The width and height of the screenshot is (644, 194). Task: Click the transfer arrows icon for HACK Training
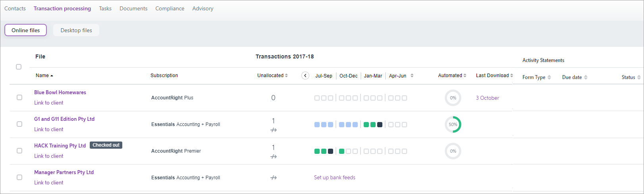pyautogui.click(x=274, y=157)
